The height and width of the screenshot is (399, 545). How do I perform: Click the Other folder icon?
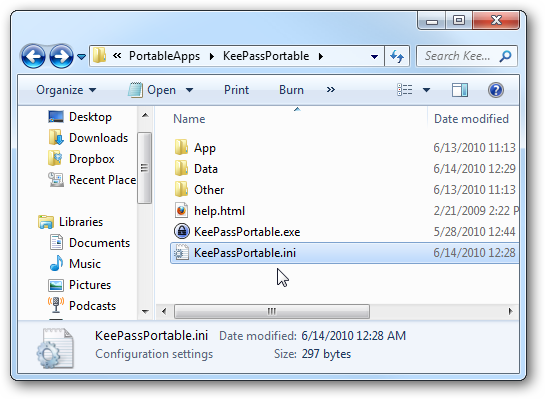pyautogui.click(x=181, y=189)
